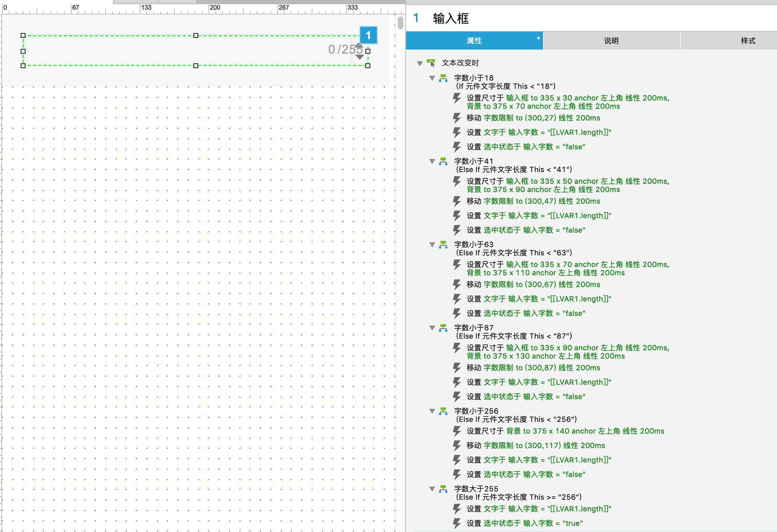This screenshot has width=777, height=532.
Task: Select case 字数大于255
Action: pyautogui.click(x=518, y=493)
